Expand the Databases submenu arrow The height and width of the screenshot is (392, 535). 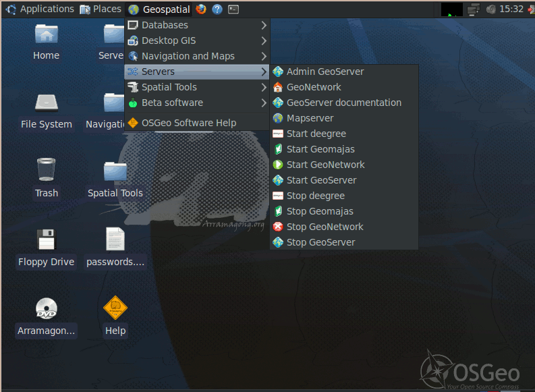(264, 25)
